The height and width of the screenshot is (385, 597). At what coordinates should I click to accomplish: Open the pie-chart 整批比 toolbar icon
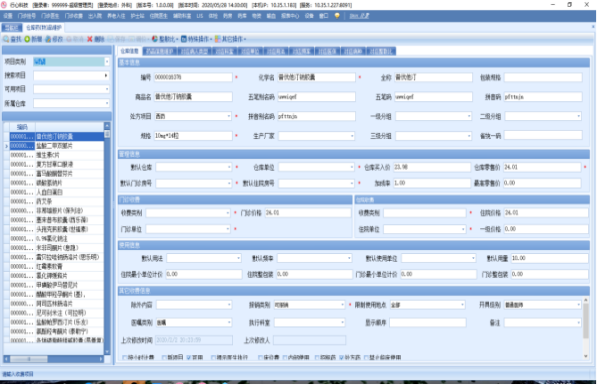point(155,39)
